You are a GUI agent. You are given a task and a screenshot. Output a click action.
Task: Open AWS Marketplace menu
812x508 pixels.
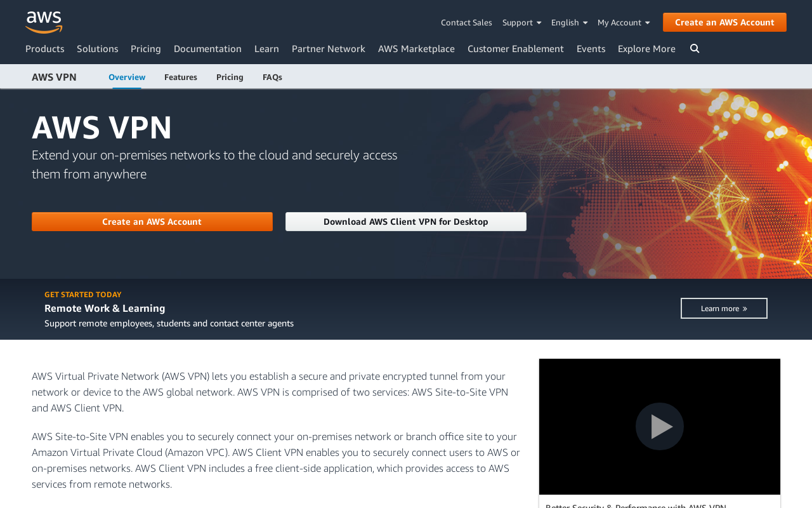416,49
